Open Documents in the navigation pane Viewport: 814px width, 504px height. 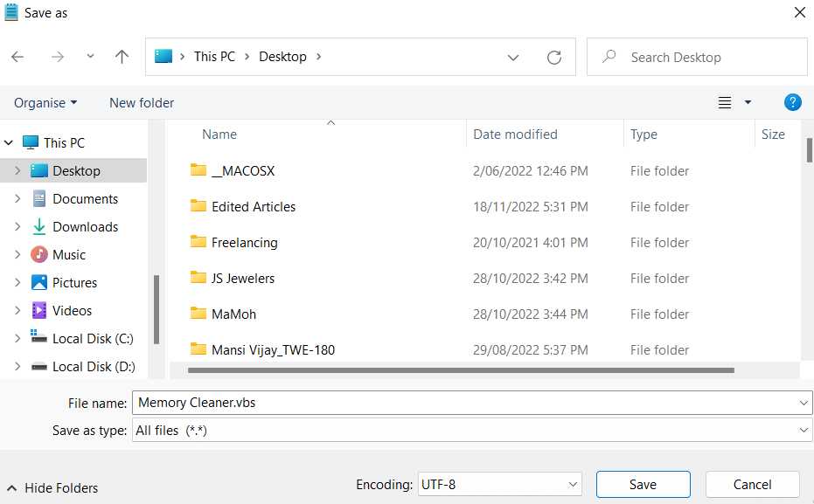click(85, 198)
